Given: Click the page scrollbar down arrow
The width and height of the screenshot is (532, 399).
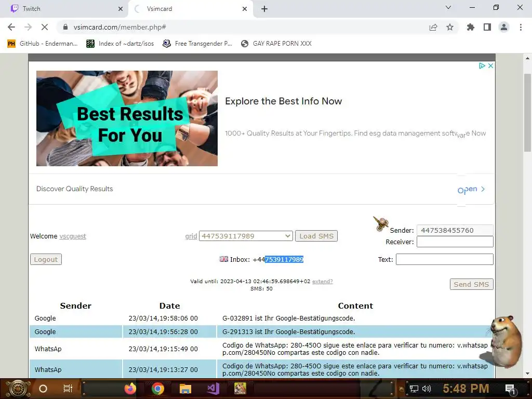Looking at the screenshot, I should (x=528, y=374).
